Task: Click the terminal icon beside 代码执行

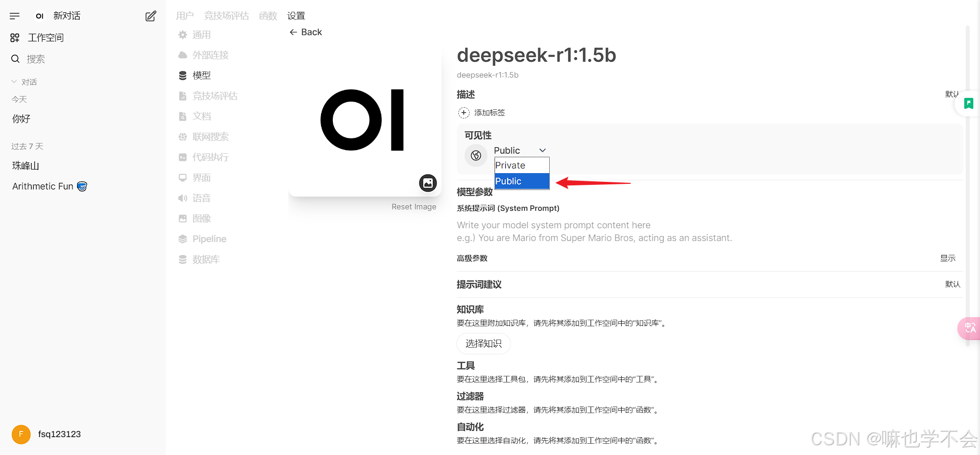Action: tap(183, 157)
